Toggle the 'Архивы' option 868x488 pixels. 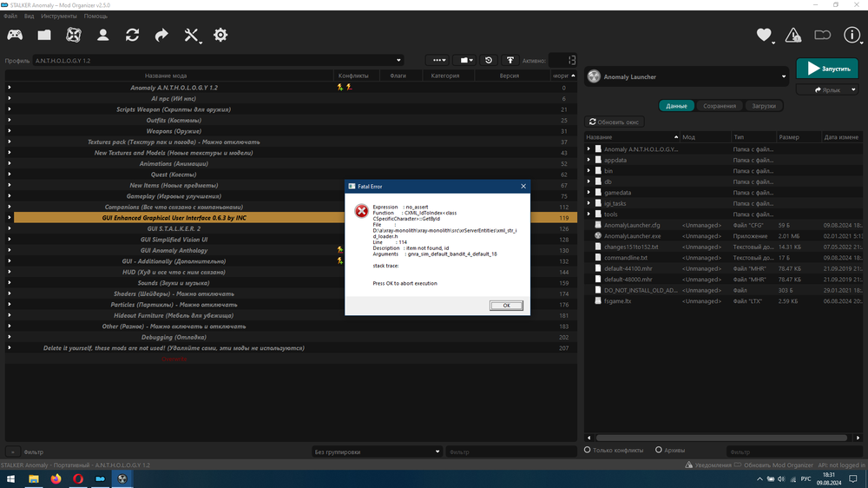(x=659, y=451)
